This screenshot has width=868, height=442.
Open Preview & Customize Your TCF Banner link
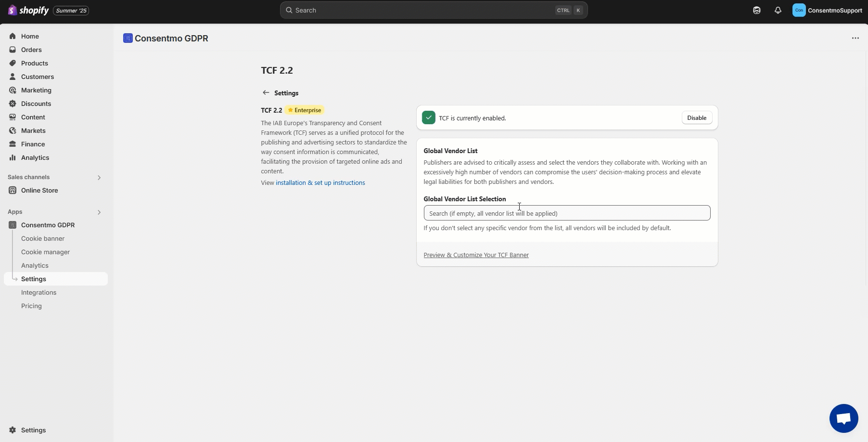coord(476,255)
